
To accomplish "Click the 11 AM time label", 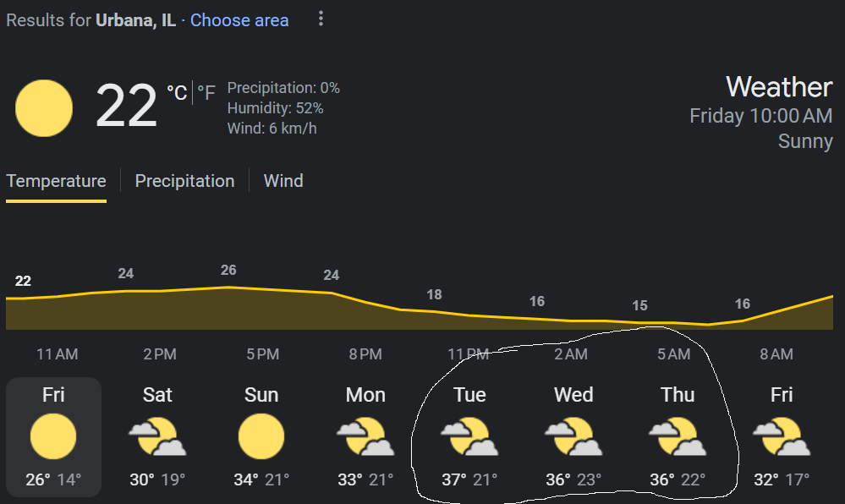I will coord(58,354).
